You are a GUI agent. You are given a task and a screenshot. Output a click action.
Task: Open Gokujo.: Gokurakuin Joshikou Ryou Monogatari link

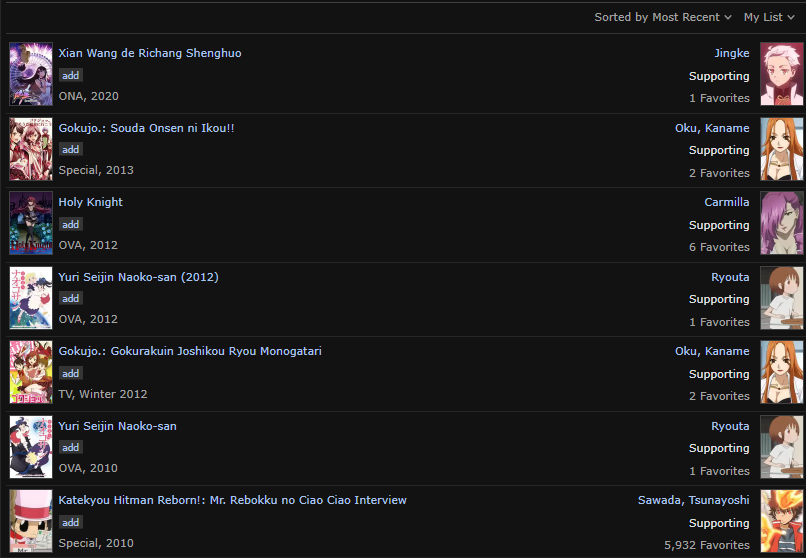pyautogui.click(x=190, y=351)
